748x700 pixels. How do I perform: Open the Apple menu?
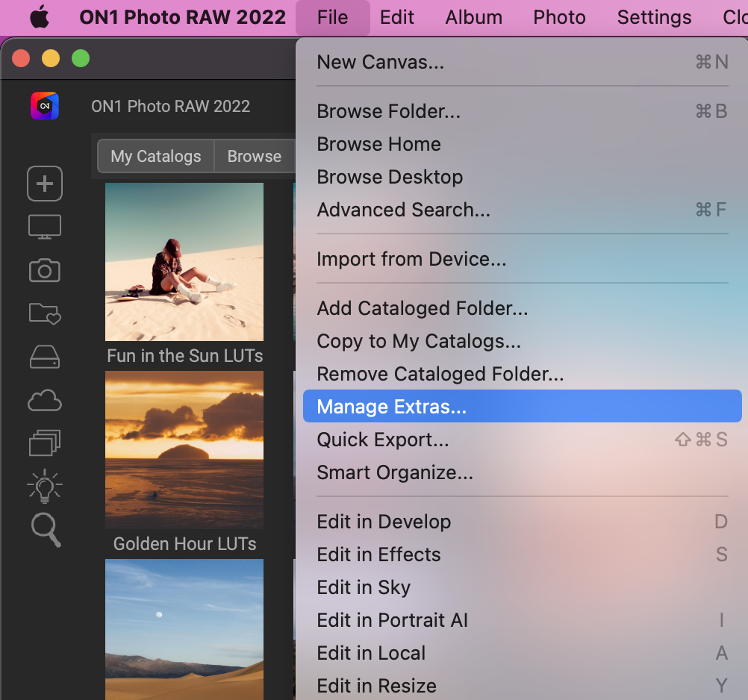tap(40, 16)
